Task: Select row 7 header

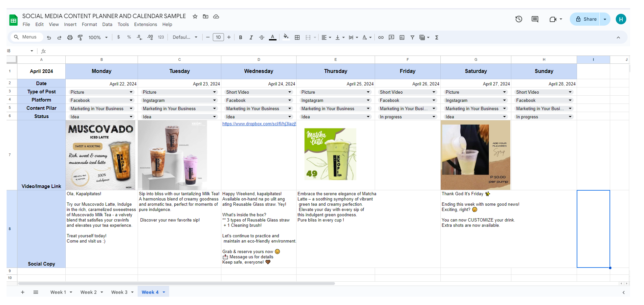Action: [10, 155]
